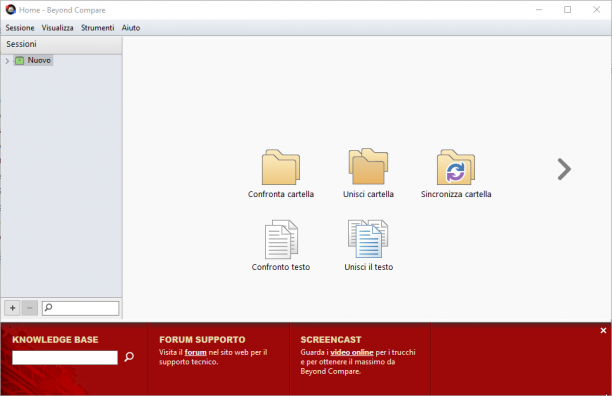This screenshot has width=612, height=396.
Task: Open Confronto testo documents icon
Action: (281, 239)
